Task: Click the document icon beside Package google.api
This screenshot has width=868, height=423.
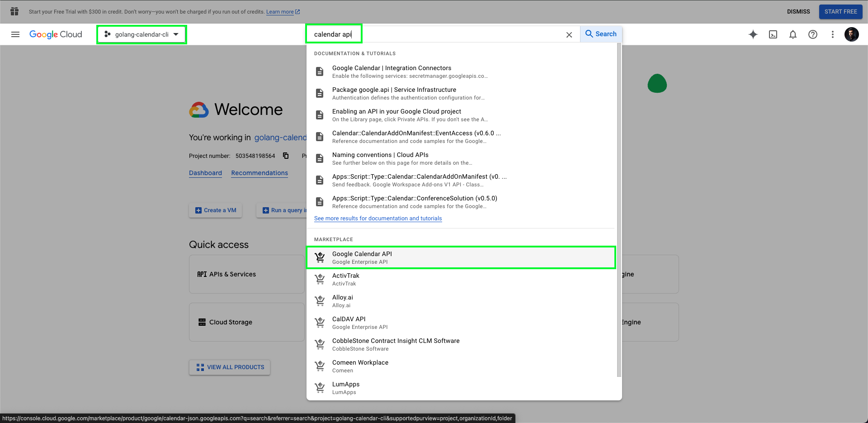Action: (x=320, y=93)
